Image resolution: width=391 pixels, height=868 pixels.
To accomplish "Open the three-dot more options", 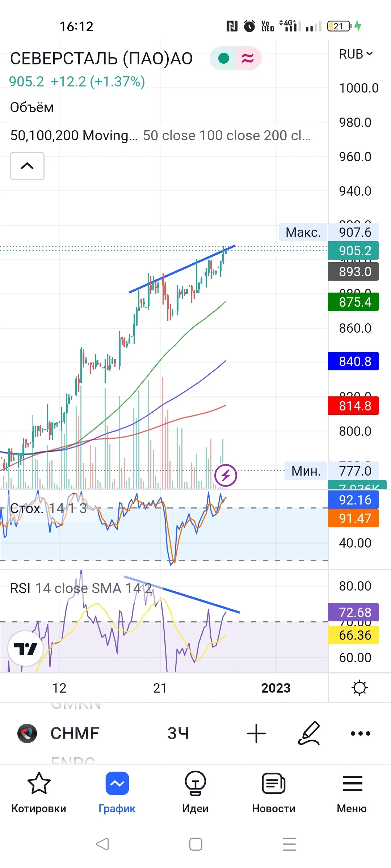I will click(361, 733).
